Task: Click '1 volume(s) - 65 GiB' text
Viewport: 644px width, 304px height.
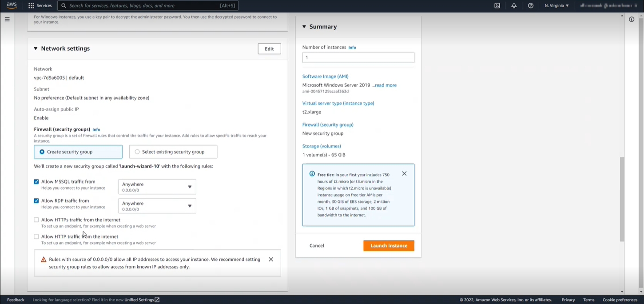Action: point(324,155)
